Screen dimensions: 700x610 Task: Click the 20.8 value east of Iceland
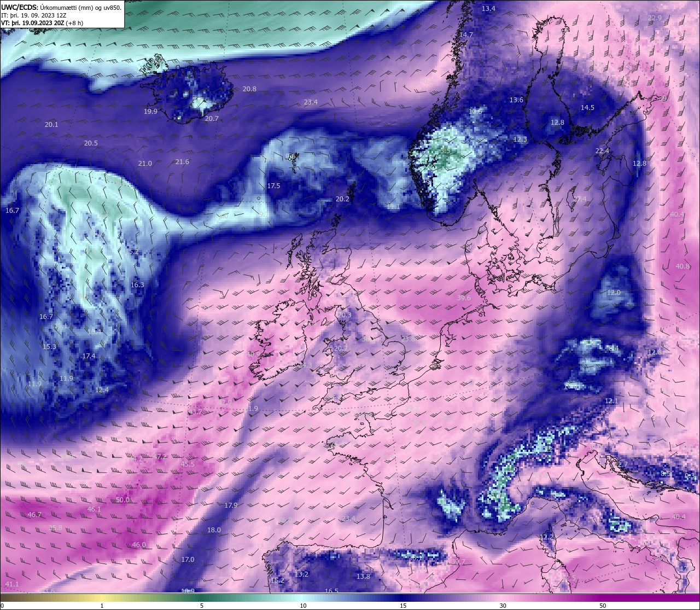point(249,89)
